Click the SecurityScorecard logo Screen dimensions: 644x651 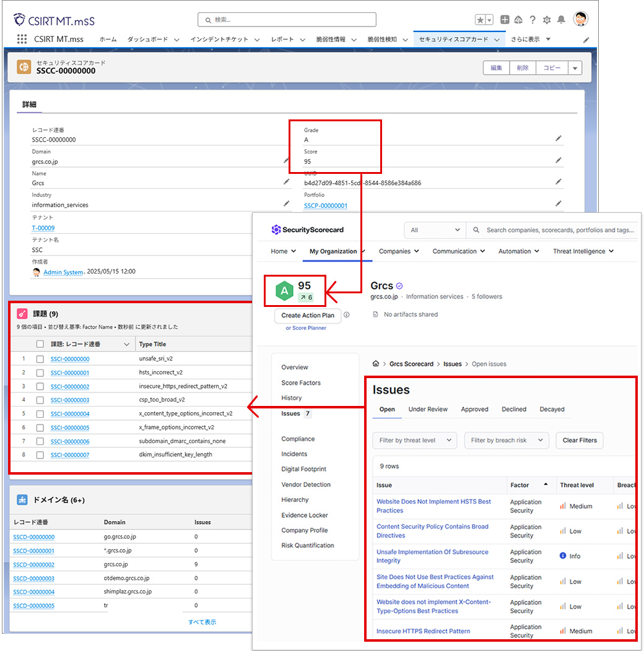(x=308, y=230)
